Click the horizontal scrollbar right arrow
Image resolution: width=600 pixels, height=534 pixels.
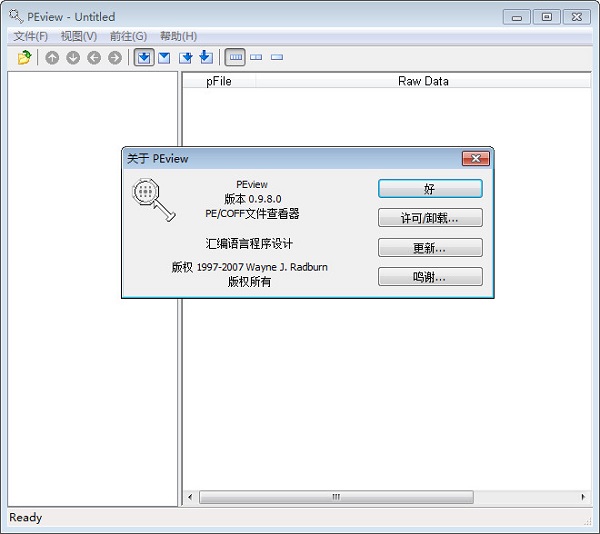coord(583,497)
